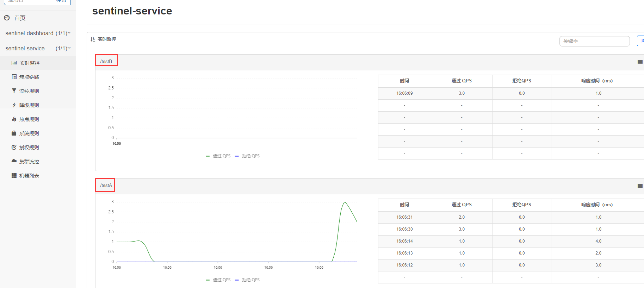Click the 时间 column header in /testB table
Screen dimensions: 644x288
coord(404,81)
